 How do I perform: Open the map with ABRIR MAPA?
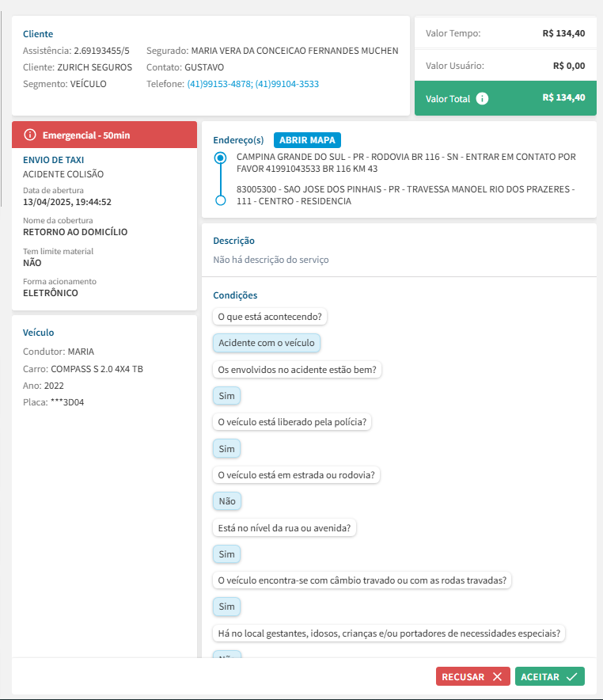[x=307, y=140]
